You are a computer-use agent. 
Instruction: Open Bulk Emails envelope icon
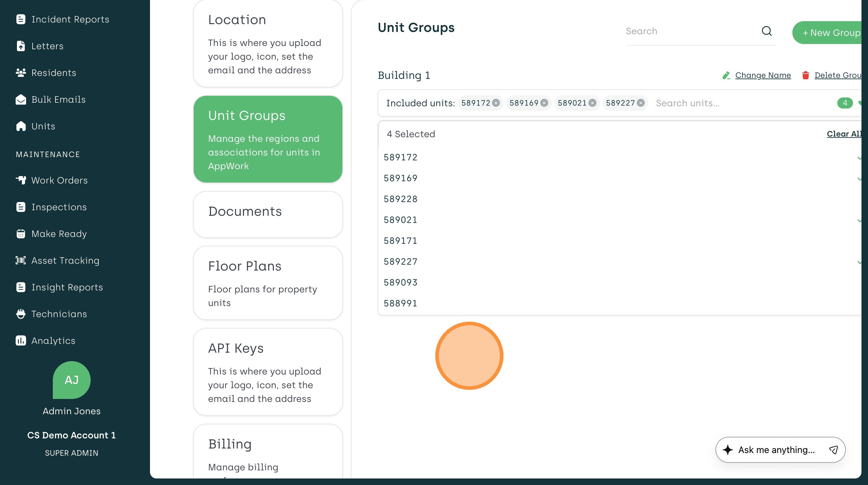(x=21, y=99)
